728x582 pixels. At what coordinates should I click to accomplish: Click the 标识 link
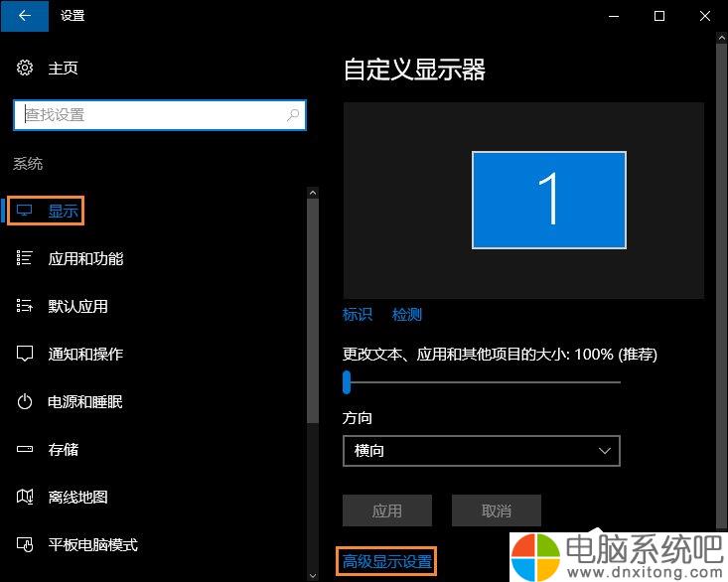(358, 315)
